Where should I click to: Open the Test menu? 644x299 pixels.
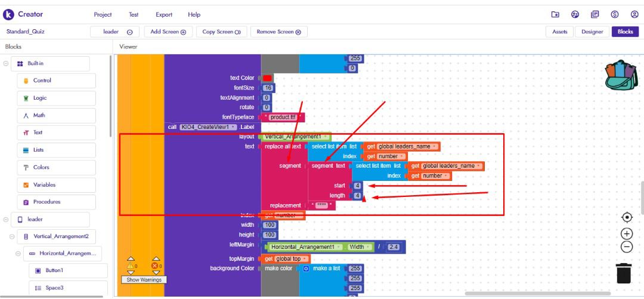[134, 15]
